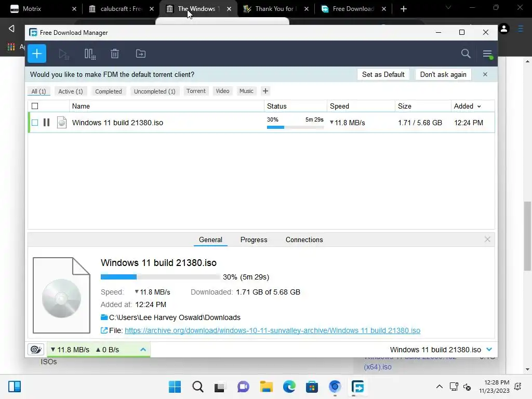
Task: Click the progress bar in the download row
Action: 295,127
